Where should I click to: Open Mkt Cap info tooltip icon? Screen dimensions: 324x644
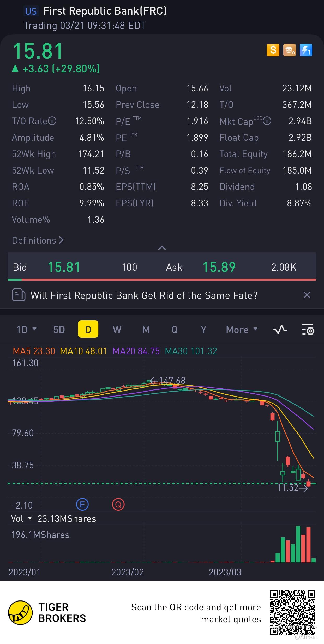click(267, 121)
